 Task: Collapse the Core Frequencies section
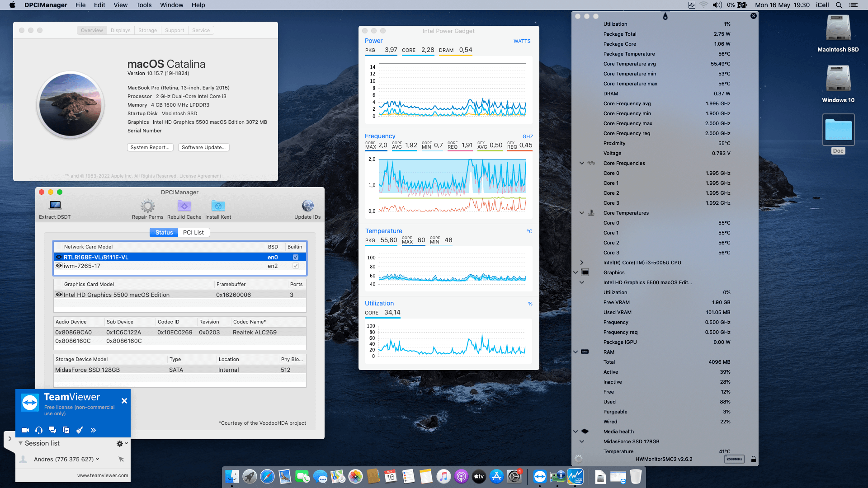581,163
